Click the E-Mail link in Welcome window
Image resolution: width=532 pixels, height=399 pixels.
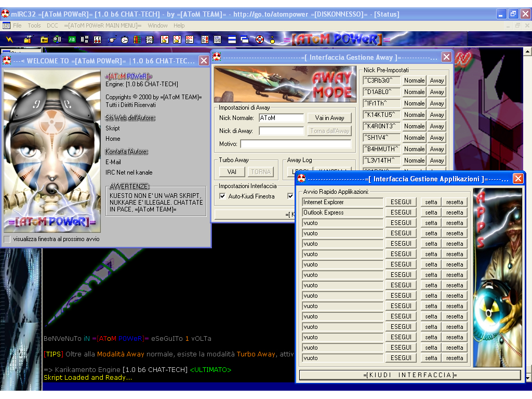click(113, 162)
